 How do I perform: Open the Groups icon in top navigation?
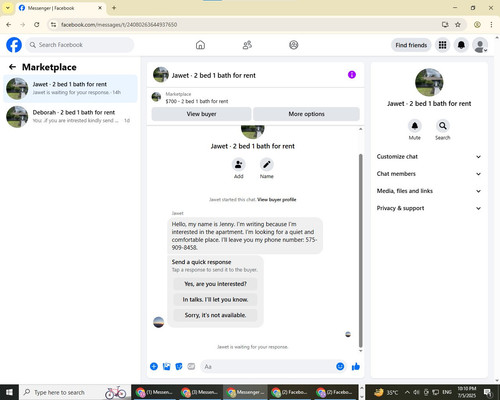coord(294,45)
